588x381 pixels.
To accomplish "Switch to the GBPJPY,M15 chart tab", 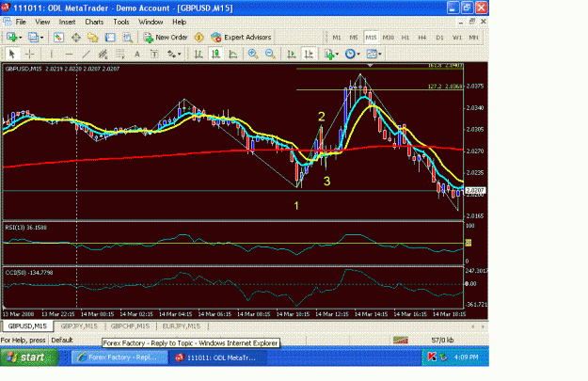I will click(79, 326).
